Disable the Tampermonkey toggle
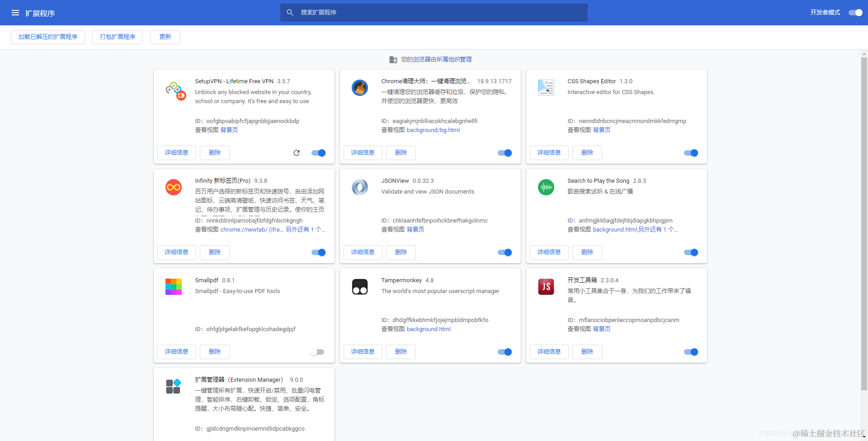This screenshot has width=868, height=441. [505, 352]
